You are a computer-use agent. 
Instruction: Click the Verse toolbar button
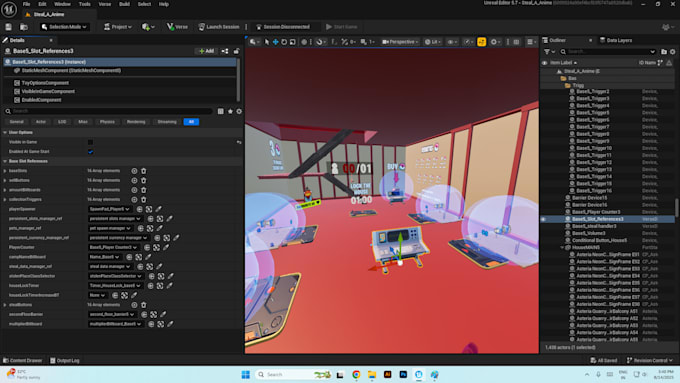click(x=177, y=27)
